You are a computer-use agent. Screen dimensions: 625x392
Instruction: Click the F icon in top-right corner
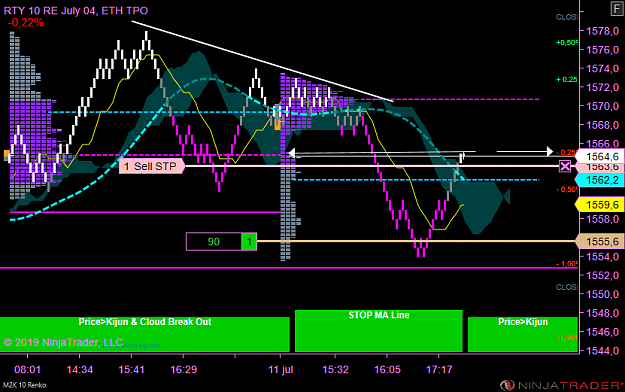[x=617, y=8]
